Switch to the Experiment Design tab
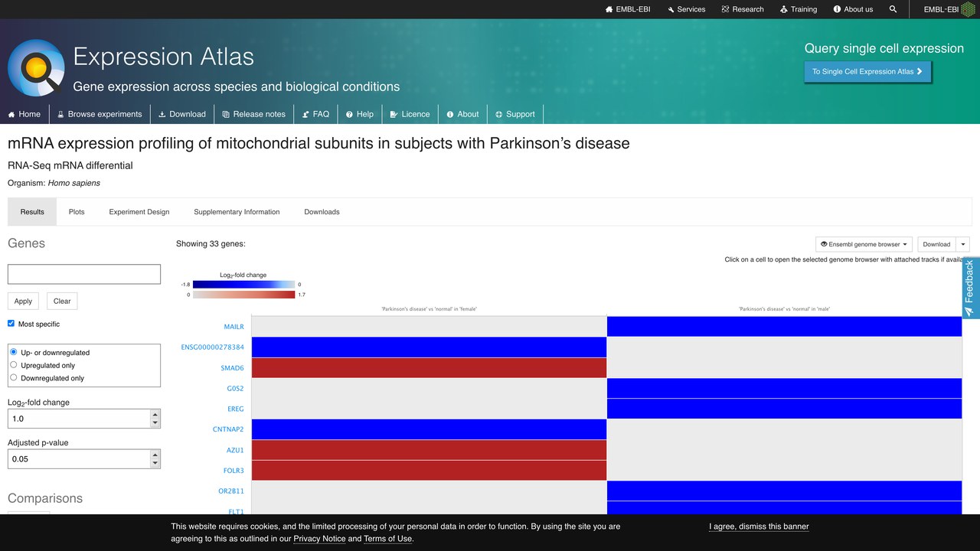Viewport: 980px width, 551px height. point(139,212)
